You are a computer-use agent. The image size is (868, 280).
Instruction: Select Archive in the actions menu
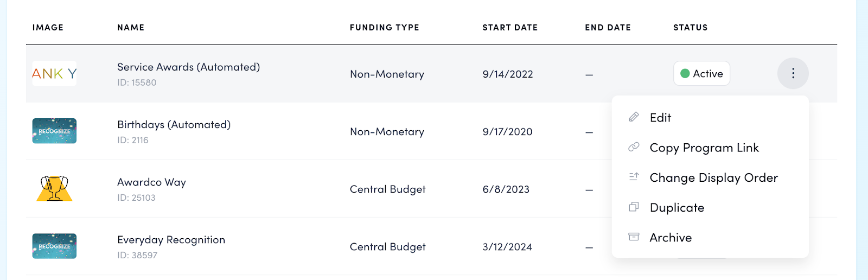click(x=671, y=237)
